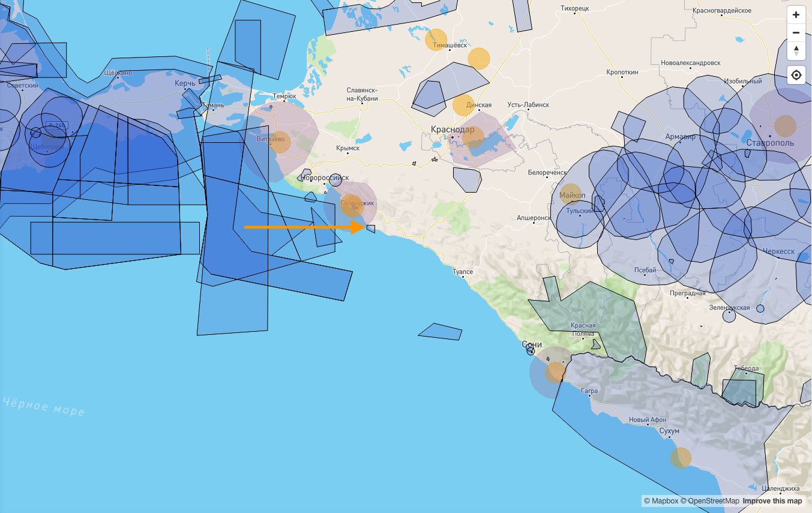Click the Сухум label
This screenshot has width=812, height=513.
tap(669, 431)
